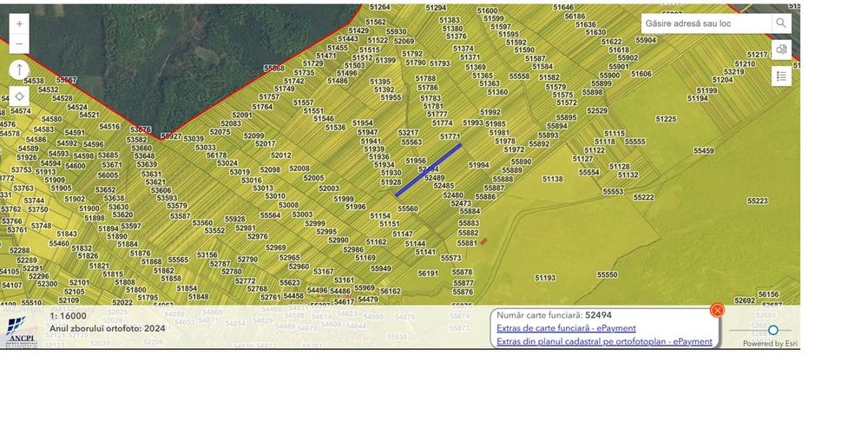Select parcel label 55558
868x442 pixels.
pyautogui.click(x=519, y=76)
